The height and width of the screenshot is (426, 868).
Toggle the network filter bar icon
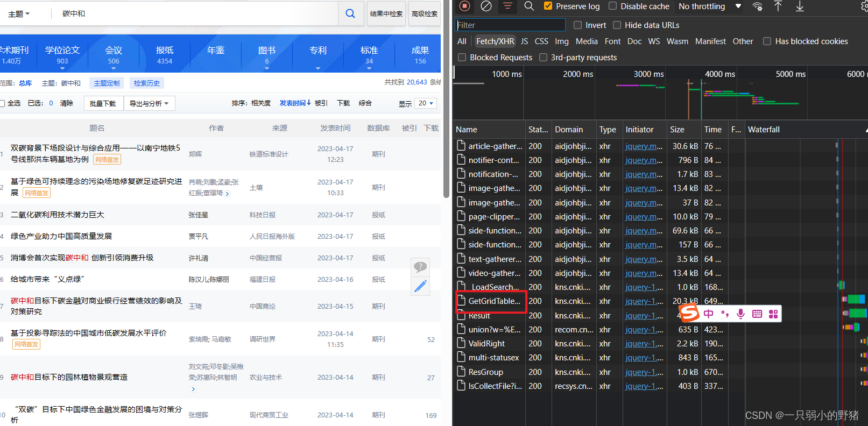pos(507,6)
